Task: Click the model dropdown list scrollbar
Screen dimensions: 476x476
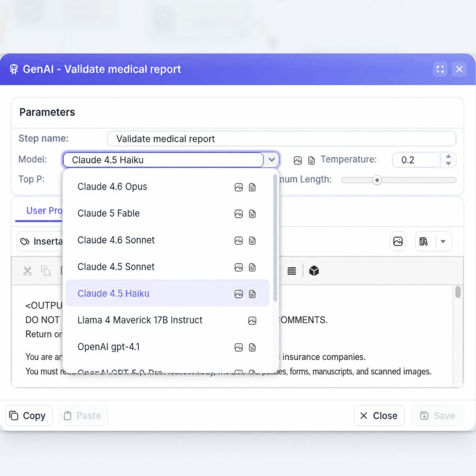Action: (x=275, y=238)
